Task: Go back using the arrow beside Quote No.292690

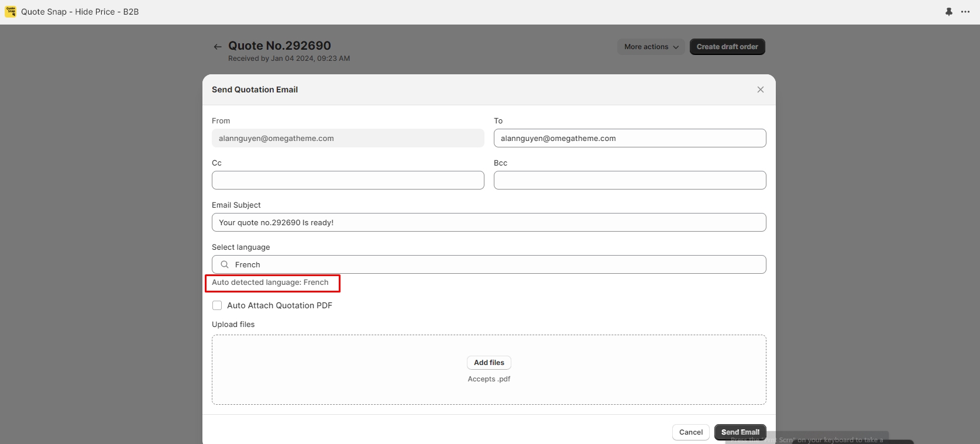Action: [x=218, y=47]
